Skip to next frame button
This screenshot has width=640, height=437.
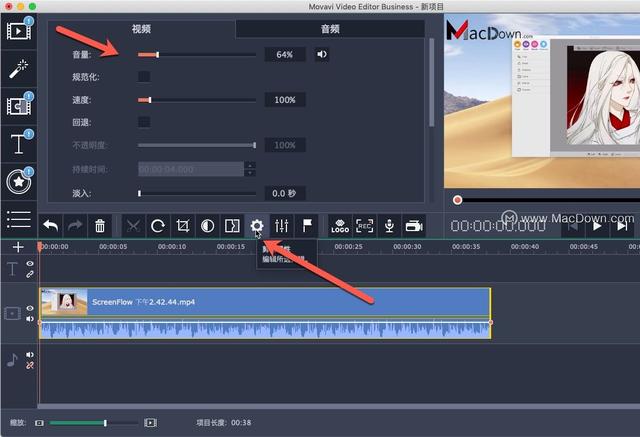622,226
